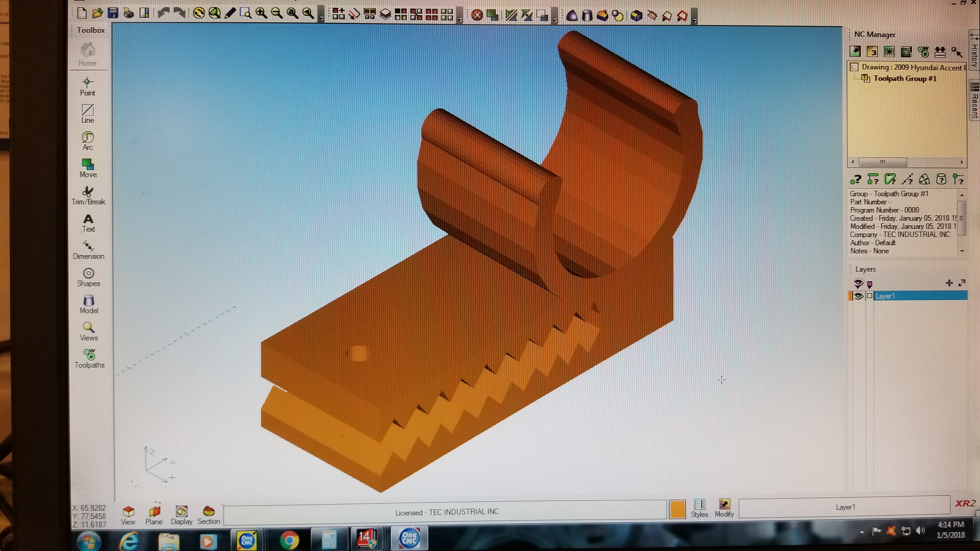This screenshot has height=551, width=980.
Task: Click the Layer1 field in status bar
Action: [845, 507]
